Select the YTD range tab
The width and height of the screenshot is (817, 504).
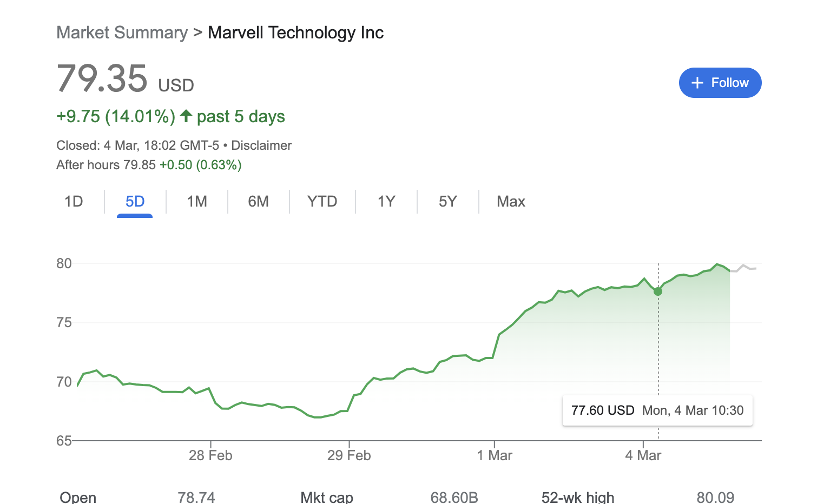tap(322, 202)
